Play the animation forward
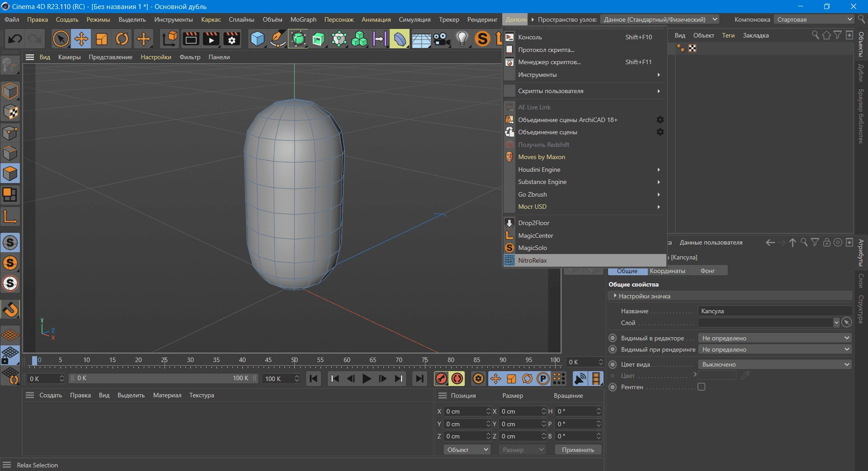Image resolution: width=868 pixels, height=471 pixels. click(x=367, y=379)
